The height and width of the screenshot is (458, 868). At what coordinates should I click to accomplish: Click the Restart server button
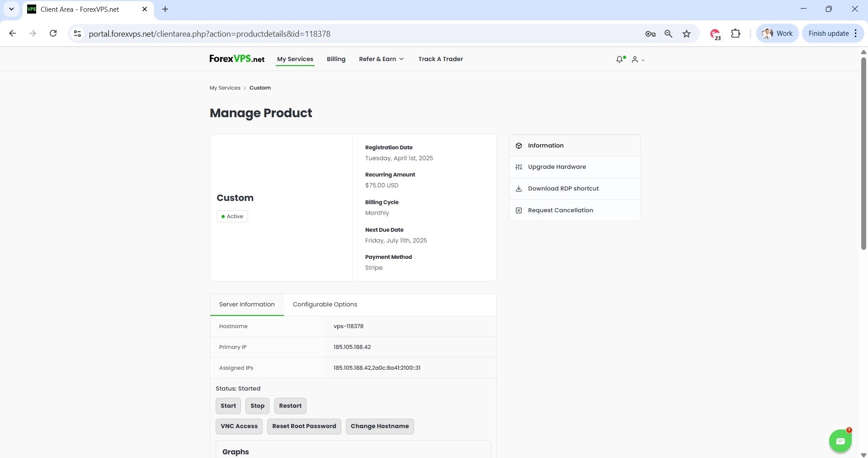(290, 406)
